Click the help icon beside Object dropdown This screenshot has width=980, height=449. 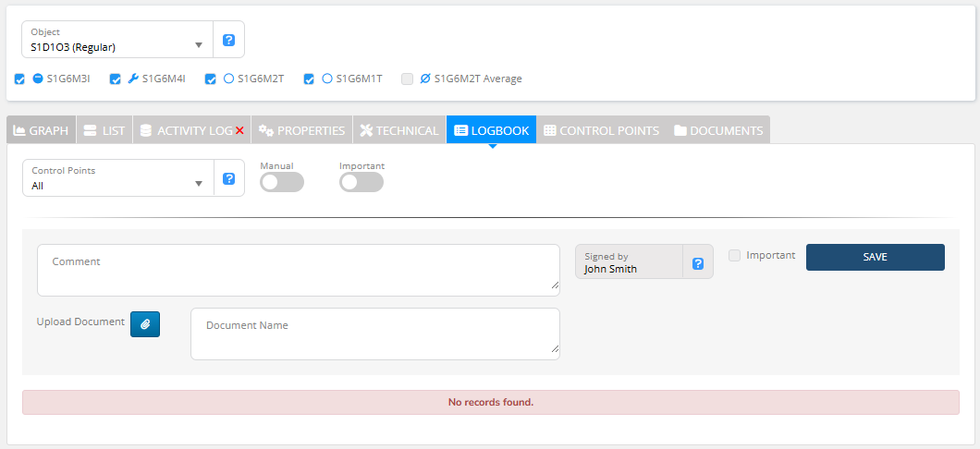(x=228, y=41)
